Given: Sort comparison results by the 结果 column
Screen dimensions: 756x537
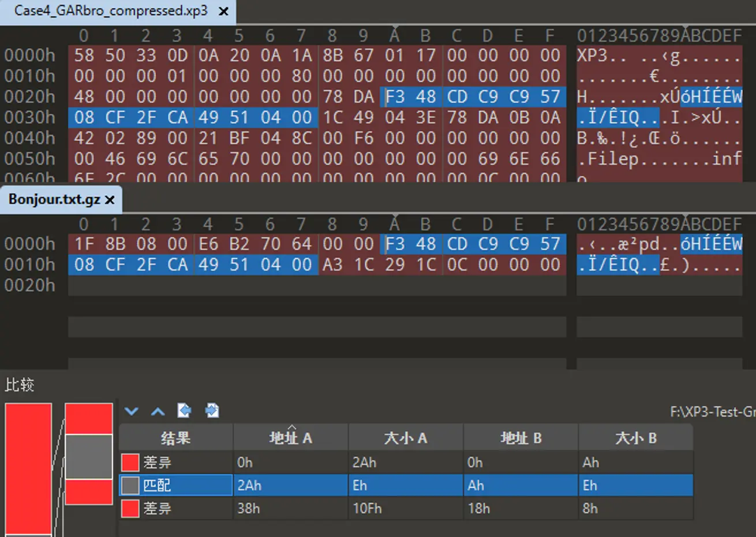Looking at the screenshot, I should [x=175, y=437].
